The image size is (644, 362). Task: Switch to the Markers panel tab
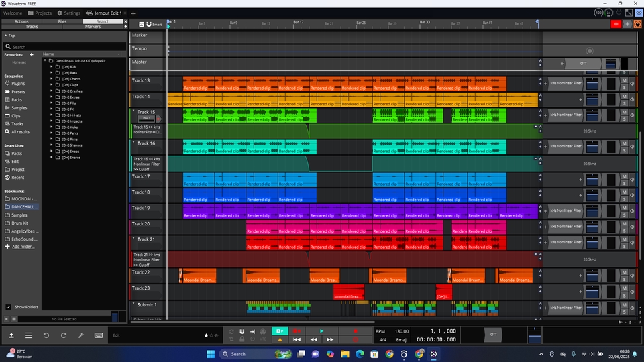[x=93, y=27]
